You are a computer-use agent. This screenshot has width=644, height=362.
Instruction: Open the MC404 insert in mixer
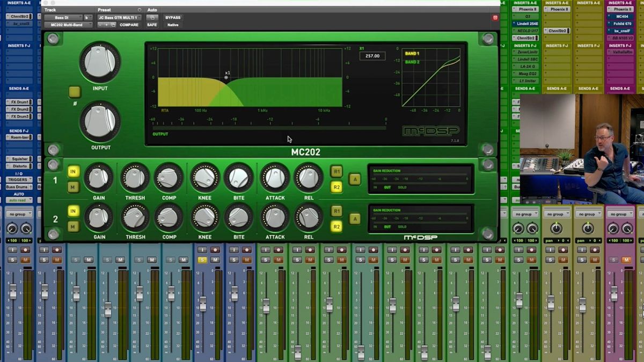621,17
